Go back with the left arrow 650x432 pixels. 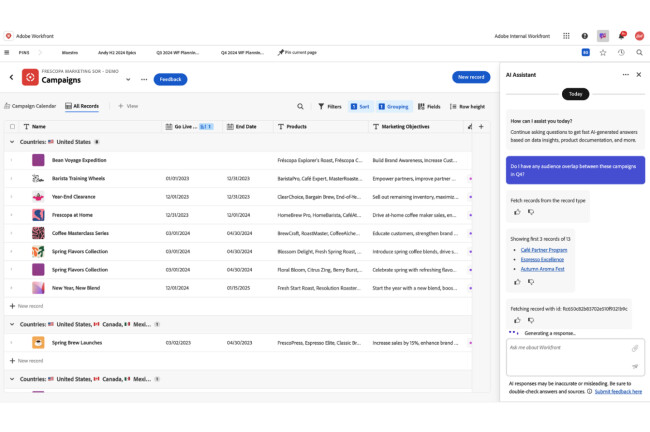click(x=12, y=77)
